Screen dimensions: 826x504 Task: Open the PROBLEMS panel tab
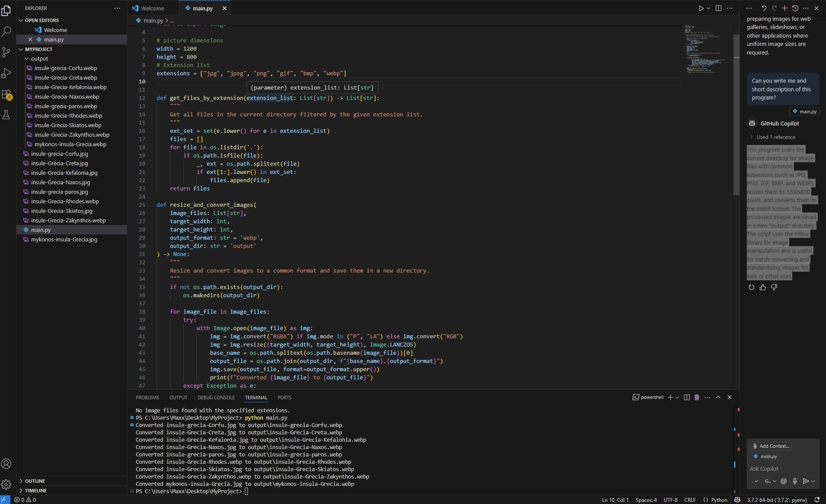tap(147, 398)
